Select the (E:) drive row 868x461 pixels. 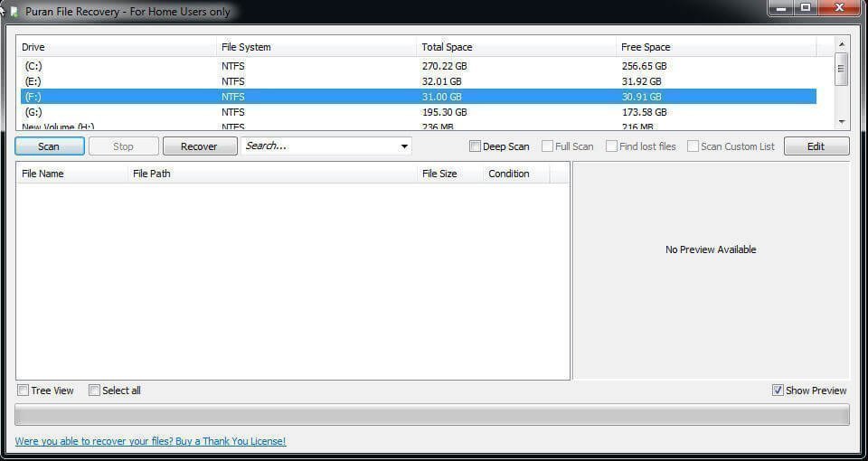click(418, 81)
